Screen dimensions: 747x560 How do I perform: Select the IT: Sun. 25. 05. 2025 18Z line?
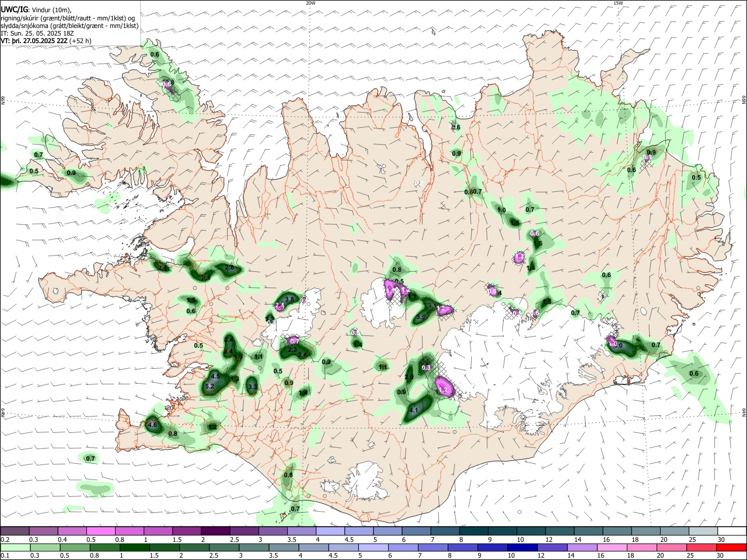[x=37, y=33]
